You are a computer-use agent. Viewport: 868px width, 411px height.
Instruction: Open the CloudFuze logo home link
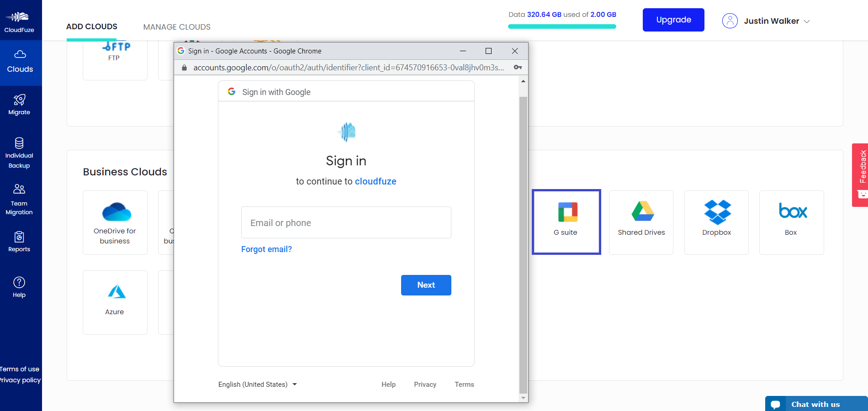[19, 21]
